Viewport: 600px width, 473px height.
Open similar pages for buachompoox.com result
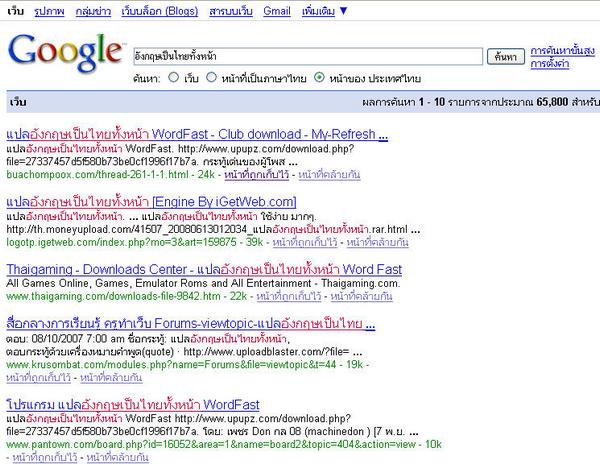click(329, 175)
